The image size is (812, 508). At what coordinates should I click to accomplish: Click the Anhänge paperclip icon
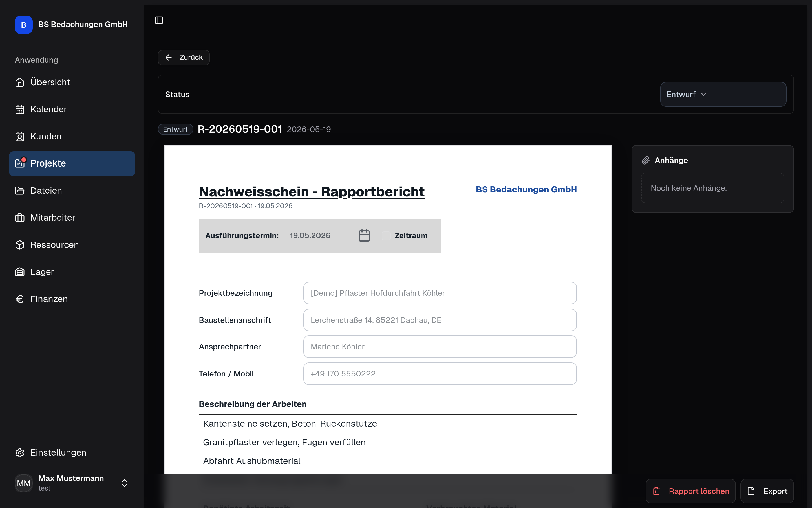click(646, 161)
